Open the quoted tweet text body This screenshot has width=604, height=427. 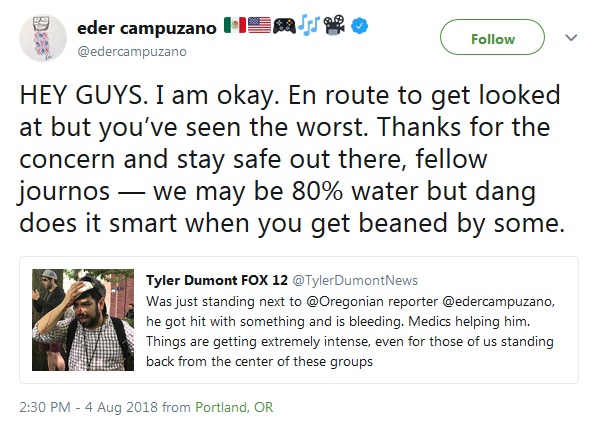point(350,331)
